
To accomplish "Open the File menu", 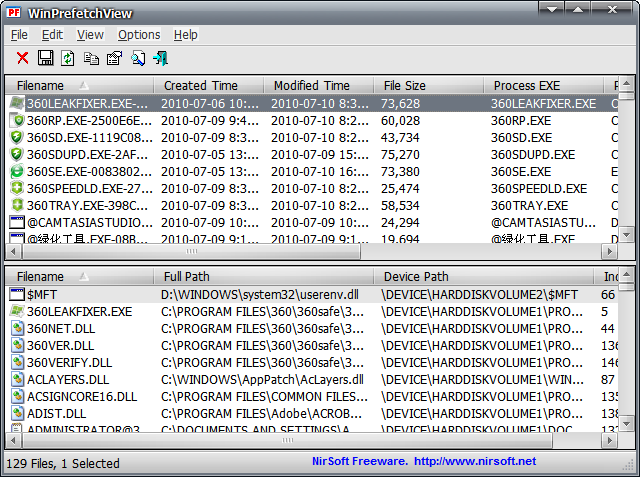I will pyautogui.click(x=19, y=35).
